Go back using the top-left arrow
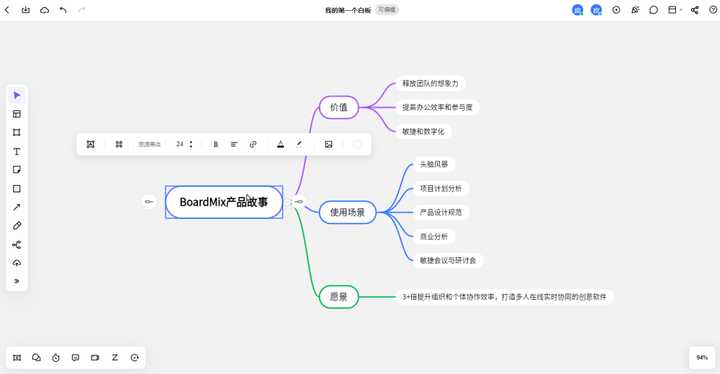The height and width of the screenshot is (374, 720). pyautogui.click(x=7, y=10)
